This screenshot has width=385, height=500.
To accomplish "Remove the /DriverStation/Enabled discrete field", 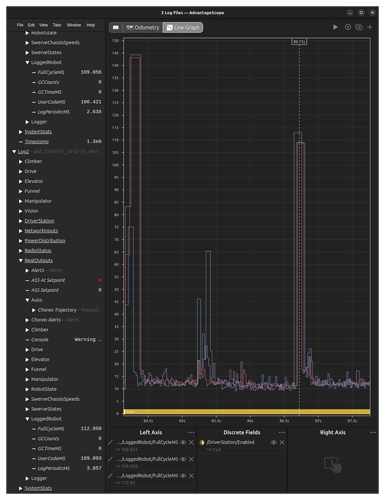I will [282, 442].
